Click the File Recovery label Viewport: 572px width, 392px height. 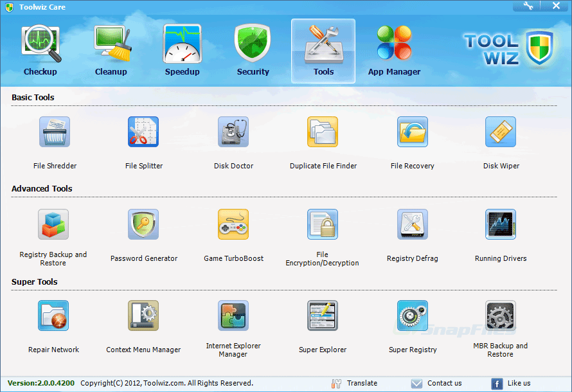(412, 166)
